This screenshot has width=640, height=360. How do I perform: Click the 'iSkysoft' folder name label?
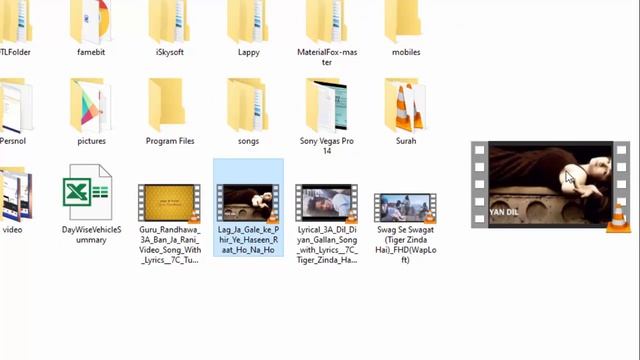[x=170, y=52]
